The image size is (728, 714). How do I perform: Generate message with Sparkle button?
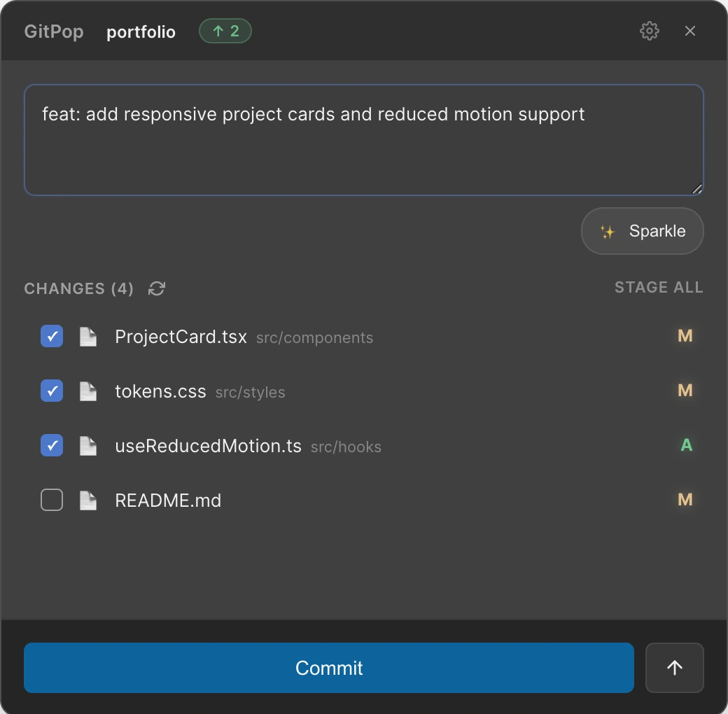(x=642, y=231)
